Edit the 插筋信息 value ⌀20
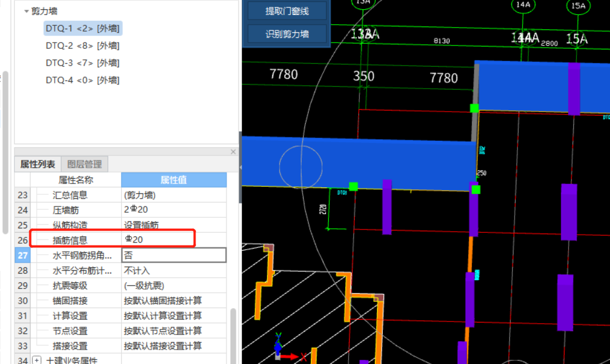Screen dimensions: 610x364 tap(174, 240)
